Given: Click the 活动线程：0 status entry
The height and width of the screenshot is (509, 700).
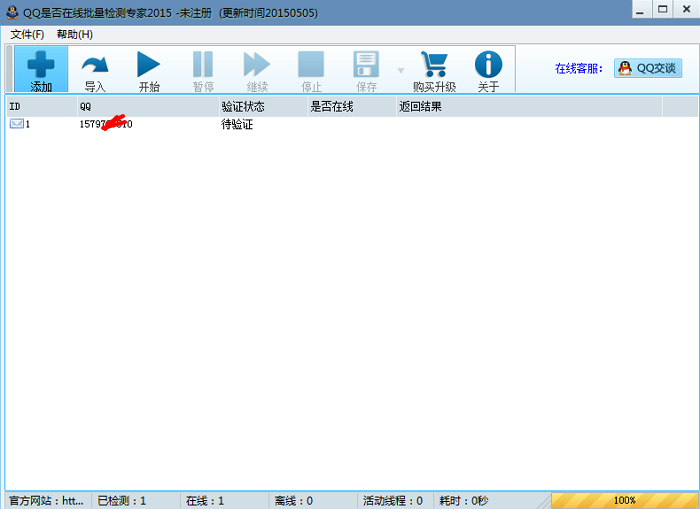Looking at the screenshot, I should click(x=393, y=501).
